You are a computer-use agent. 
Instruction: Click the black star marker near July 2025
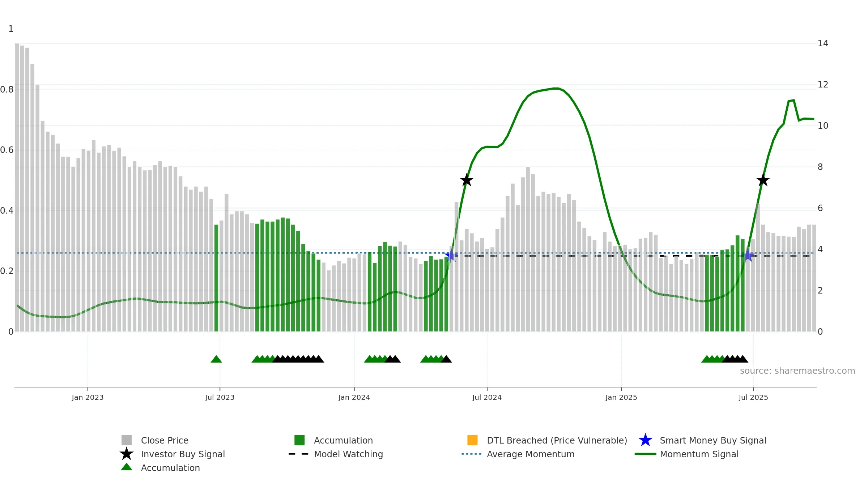coord(763,180)
